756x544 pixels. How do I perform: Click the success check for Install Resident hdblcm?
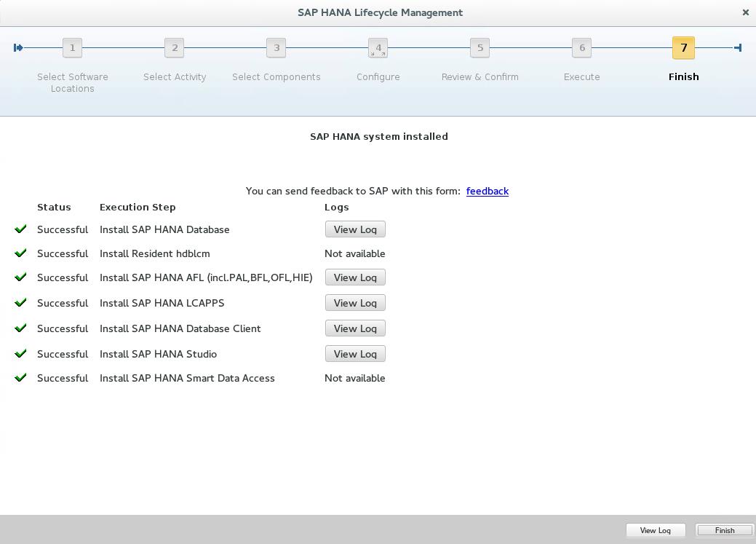point(20,253)
